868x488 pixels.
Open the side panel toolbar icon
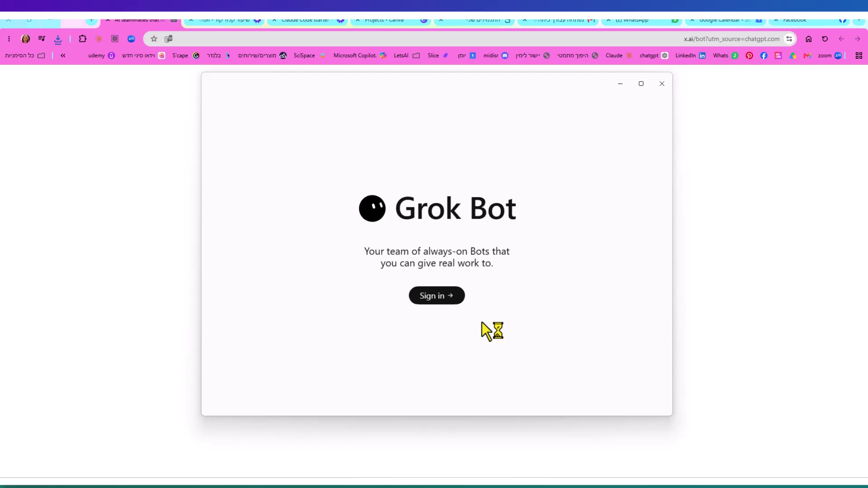[115, 39]
